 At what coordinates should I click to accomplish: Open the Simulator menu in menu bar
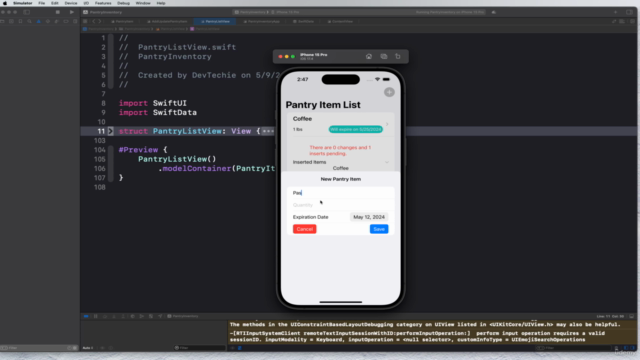point(22,3)
